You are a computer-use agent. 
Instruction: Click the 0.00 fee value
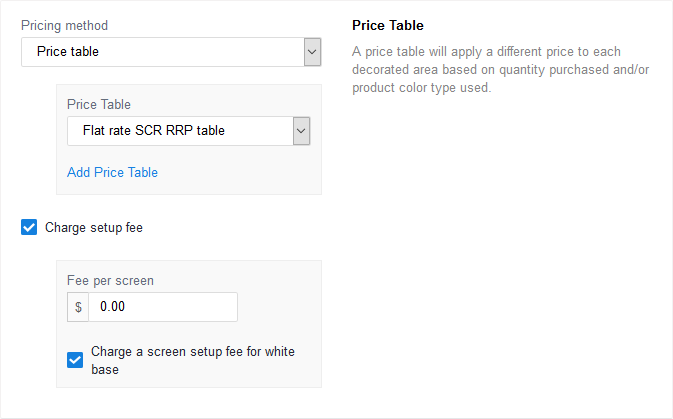tap(112, 307)
